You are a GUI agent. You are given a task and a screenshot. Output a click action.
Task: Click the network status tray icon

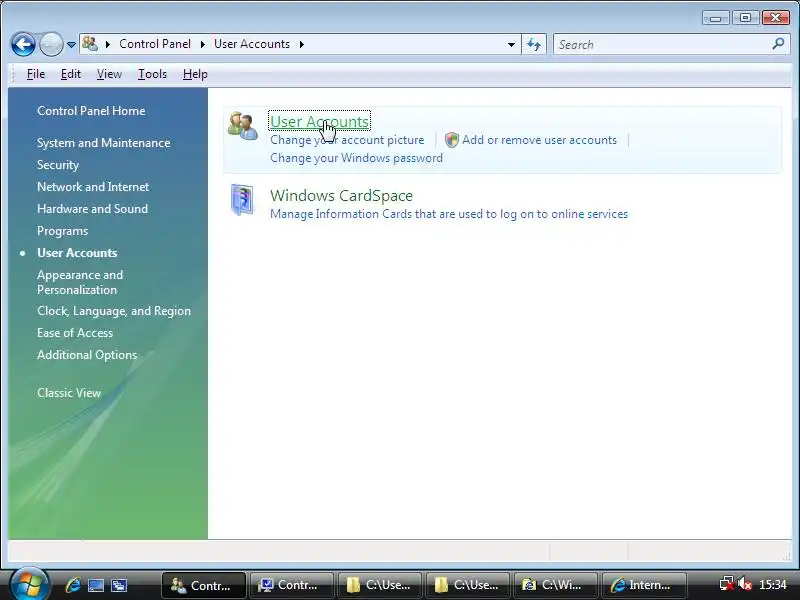pos(727,584)
